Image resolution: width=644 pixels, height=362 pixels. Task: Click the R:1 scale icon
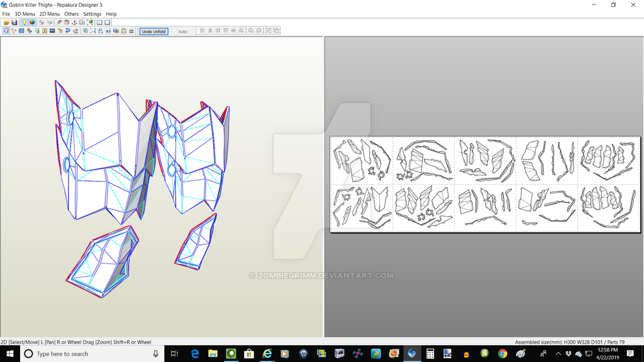[x=108, y=30]
